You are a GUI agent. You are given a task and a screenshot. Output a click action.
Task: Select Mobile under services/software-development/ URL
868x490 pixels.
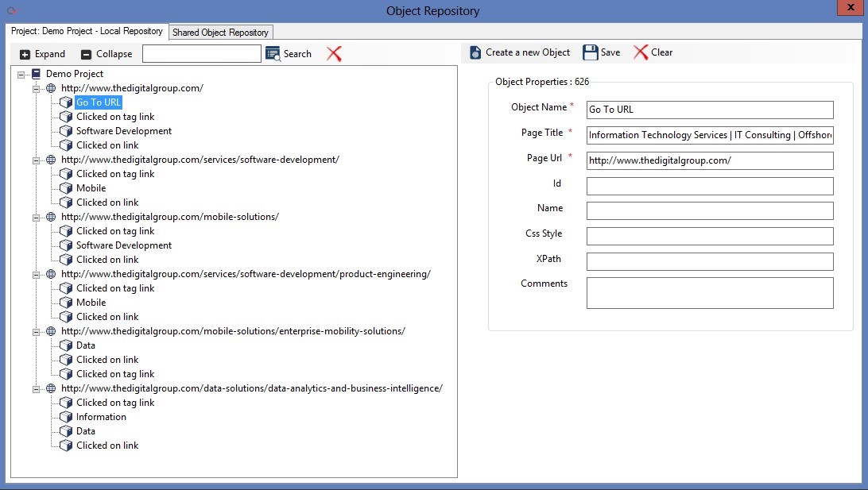click(91, 188)
